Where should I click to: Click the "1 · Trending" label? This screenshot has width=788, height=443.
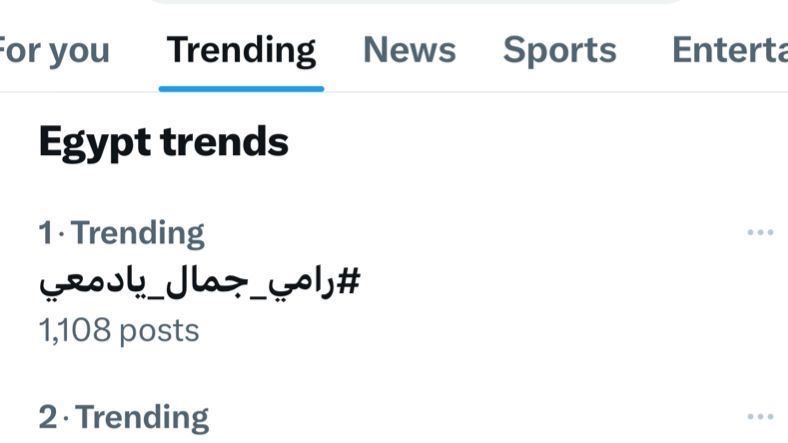(x=121, y=233)
